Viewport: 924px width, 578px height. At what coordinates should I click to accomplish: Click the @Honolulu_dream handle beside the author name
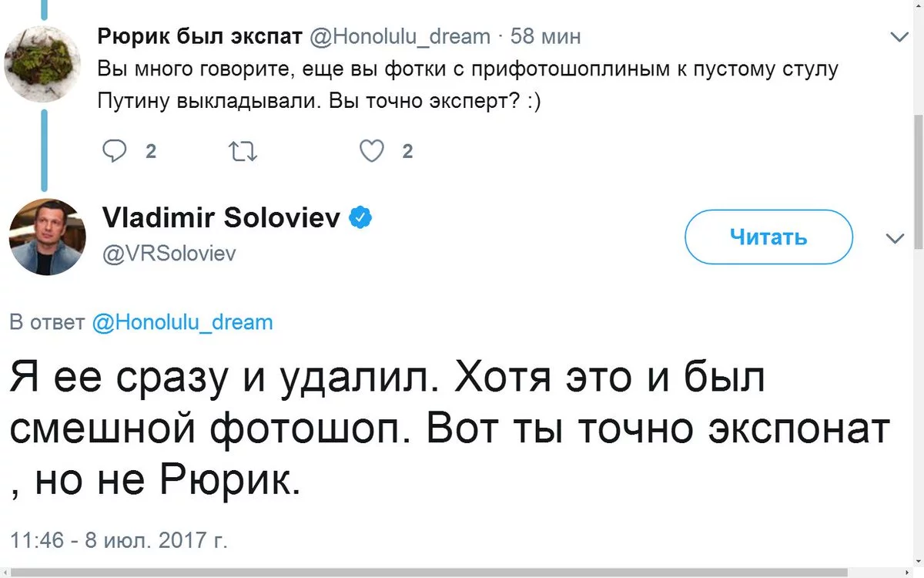[400, 35]
